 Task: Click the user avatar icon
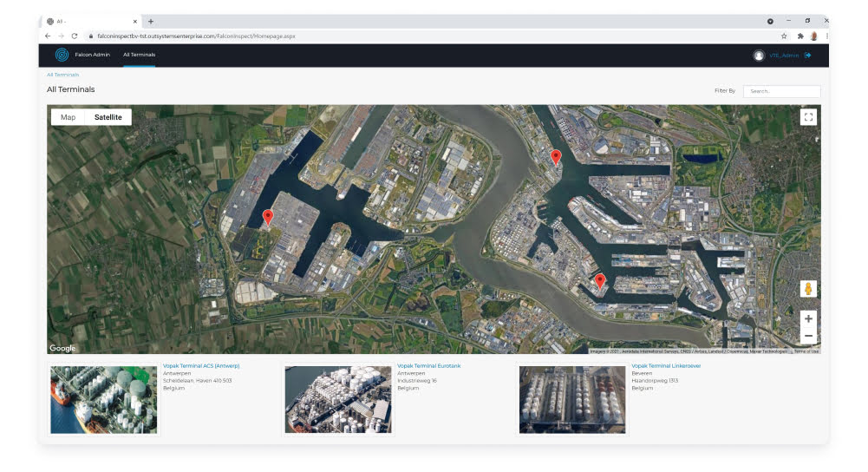tap(759, 56)
